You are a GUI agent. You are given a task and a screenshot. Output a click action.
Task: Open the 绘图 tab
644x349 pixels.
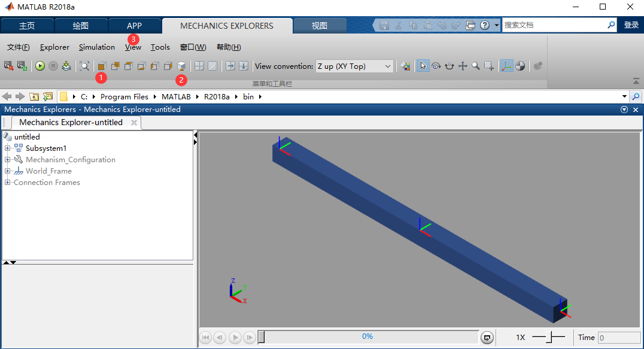(x=80, y=26)
